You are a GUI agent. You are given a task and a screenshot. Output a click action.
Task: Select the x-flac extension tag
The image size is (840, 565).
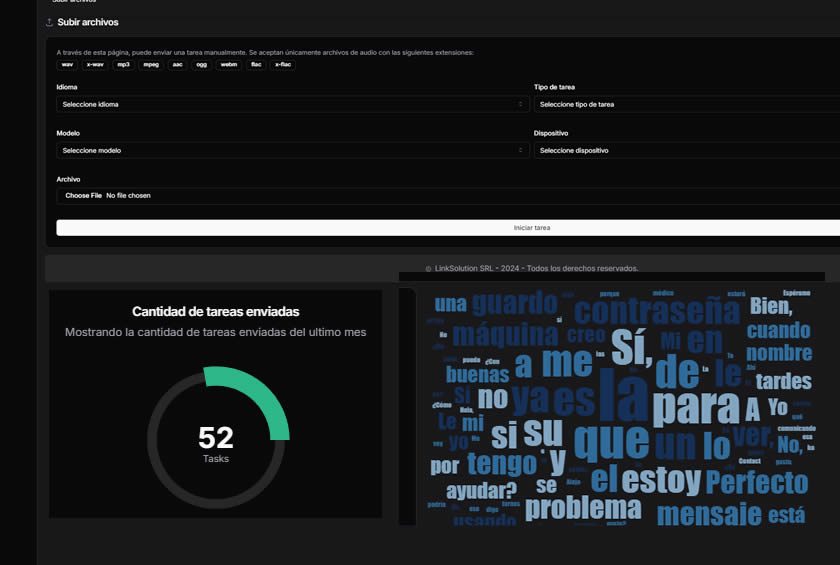(285, 64)
